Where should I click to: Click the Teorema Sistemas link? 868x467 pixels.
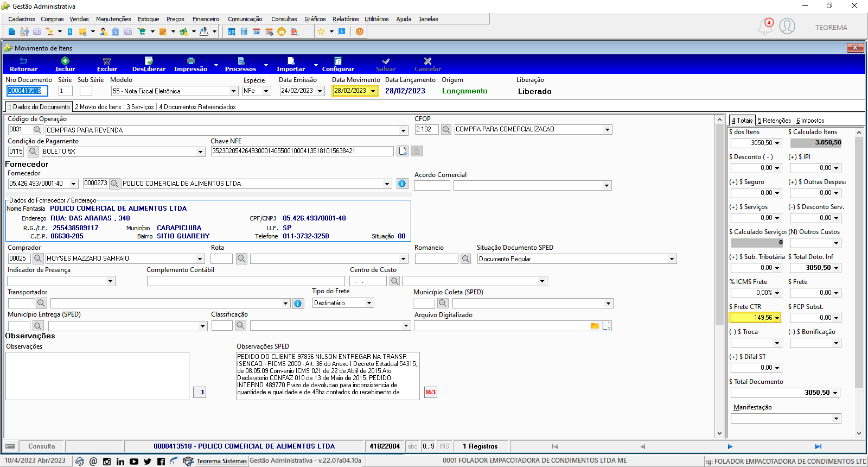pyautogui.click(x=221, y=461)
